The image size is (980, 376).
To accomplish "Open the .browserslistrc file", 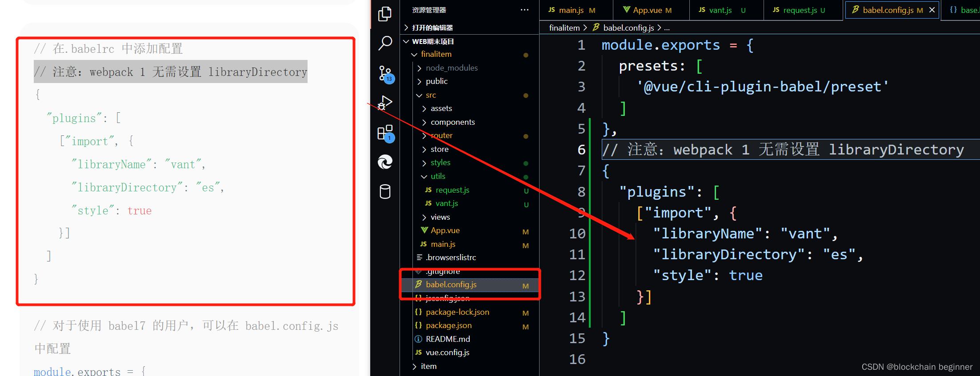I will (x=469, y=257).
